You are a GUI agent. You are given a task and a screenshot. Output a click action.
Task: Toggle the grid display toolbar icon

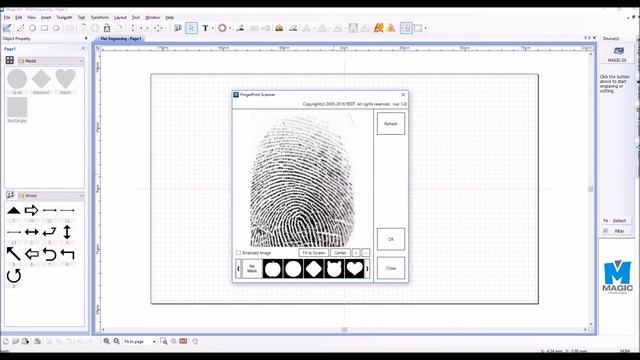406,28
